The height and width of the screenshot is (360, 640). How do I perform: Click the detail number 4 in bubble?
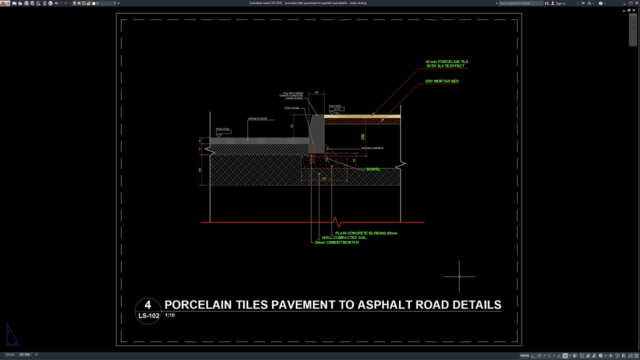tap(148, 305)
